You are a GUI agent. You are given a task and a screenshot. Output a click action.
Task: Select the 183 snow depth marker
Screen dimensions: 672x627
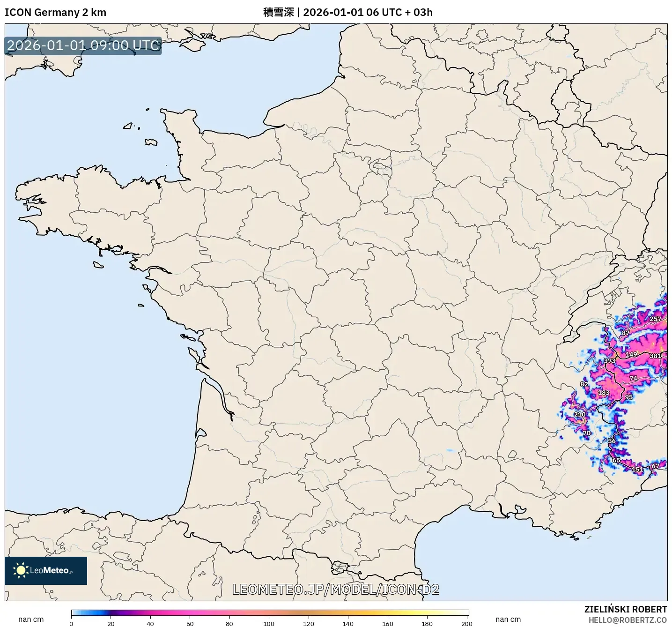[604, 393]
